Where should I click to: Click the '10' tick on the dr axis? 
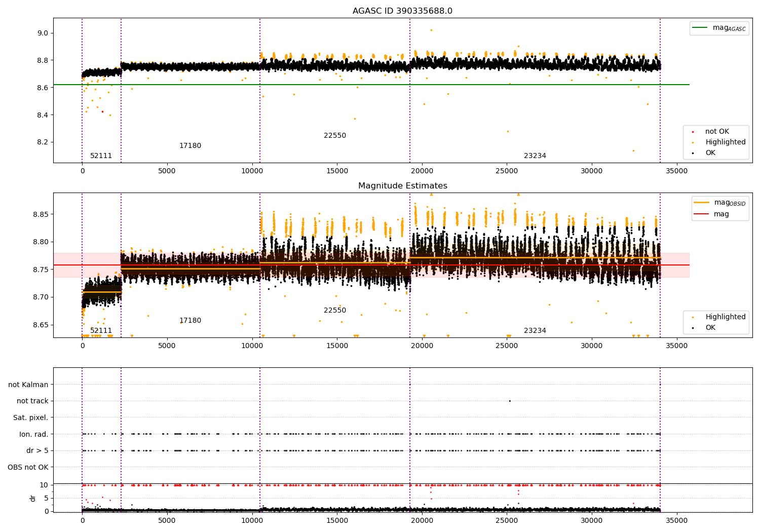pos(44,485)
